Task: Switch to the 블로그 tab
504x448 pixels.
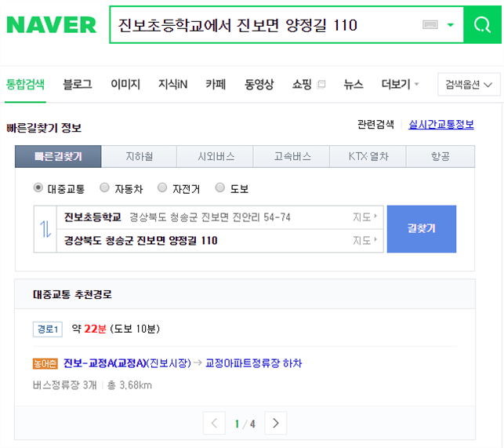Action: (x=78, y=84)
